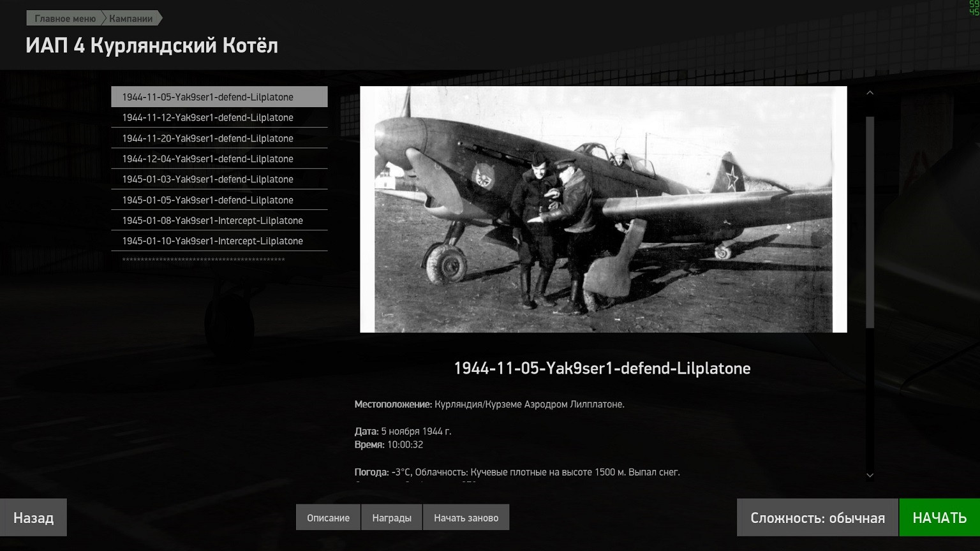Screen dimensions: 980x551
Task: Select mission 1944-11-12-Yak9ser1-defend-Lilplatone
Action: point(219,117)
